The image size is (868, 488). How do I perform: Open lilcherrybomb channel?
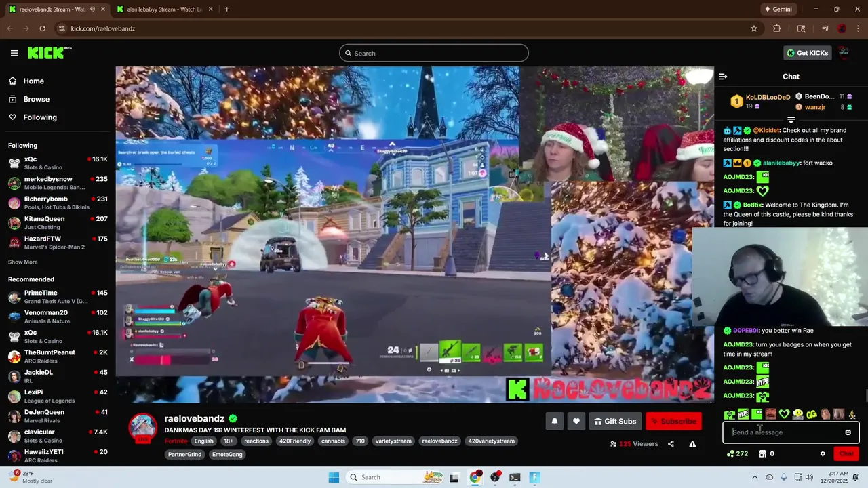58,203
